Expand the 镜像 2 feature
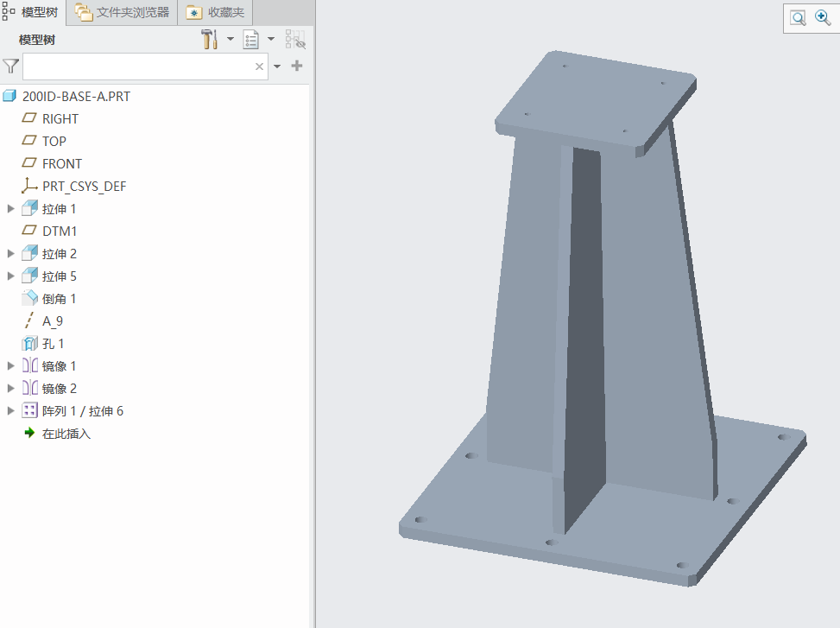 pyautogui.click(x=10, y=389)
